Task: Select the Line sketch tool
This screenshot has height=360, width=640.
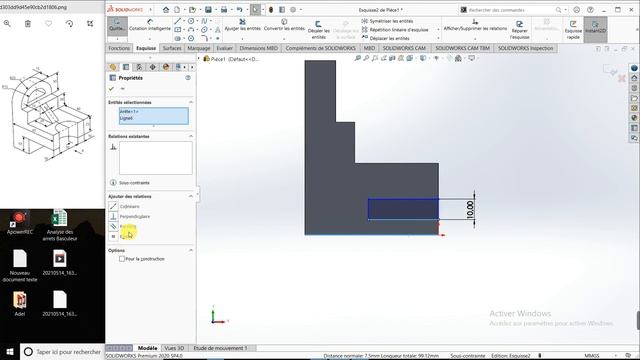Action: pyautogui.click(x=178, y=21)
